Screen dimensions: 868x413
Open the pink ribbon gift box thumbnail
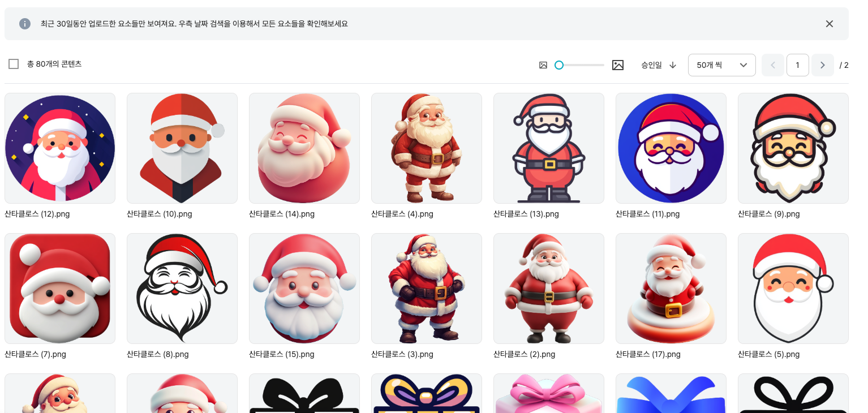click(549, 393)
